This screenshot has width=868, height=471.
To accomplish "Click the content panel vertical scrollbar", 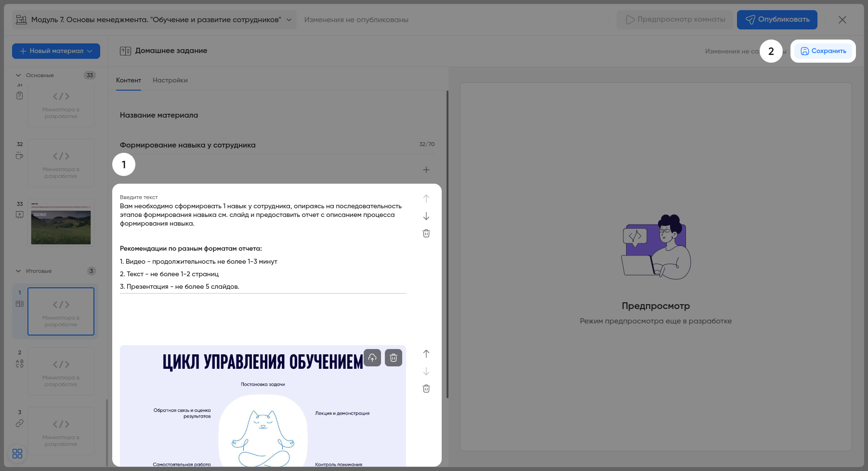I will [x=447, y=241].
